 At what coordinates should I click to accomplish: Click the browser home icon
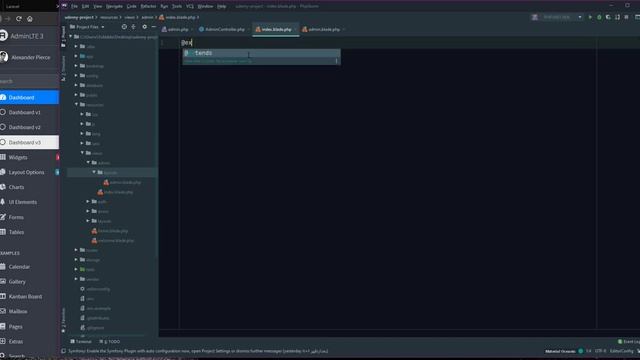[x=30, y=19]
